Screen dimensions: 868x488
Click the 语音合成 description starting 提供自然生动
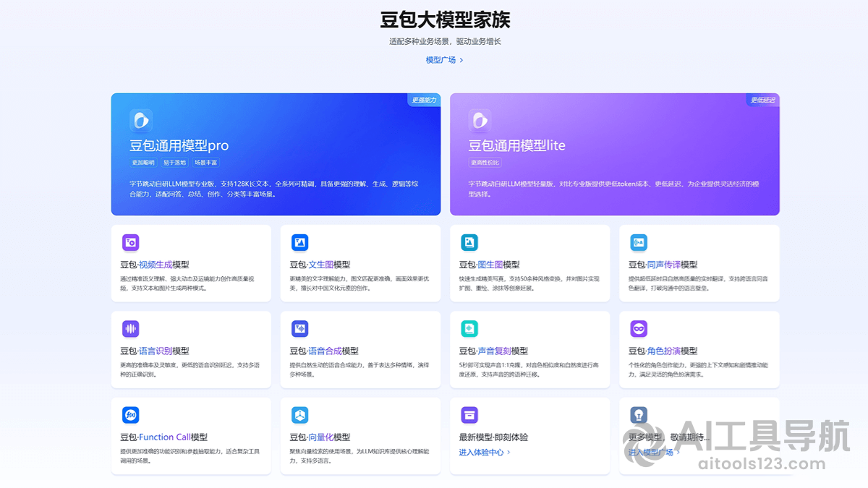(359, 369)
